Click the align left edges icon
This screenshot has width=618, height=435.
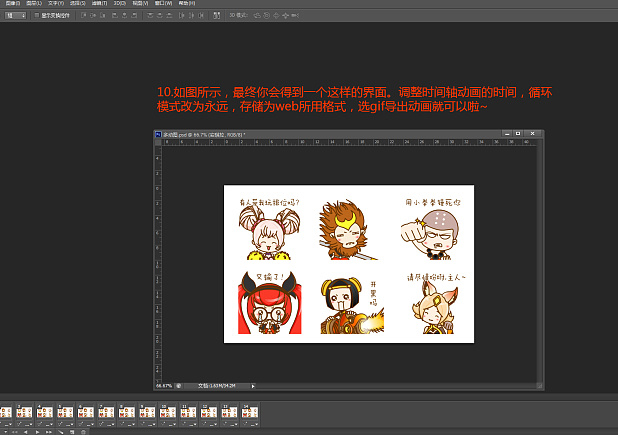coord(115,15)
